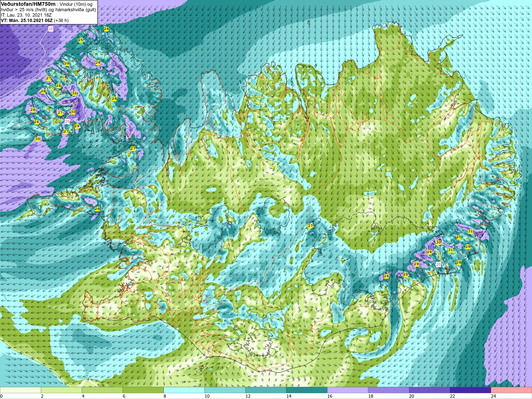Click the valid time "VT: Mán. 25.10.2021 06Z"
Image resolution: width=532 pixels, height=399 pixels.
tap(27, 20)
